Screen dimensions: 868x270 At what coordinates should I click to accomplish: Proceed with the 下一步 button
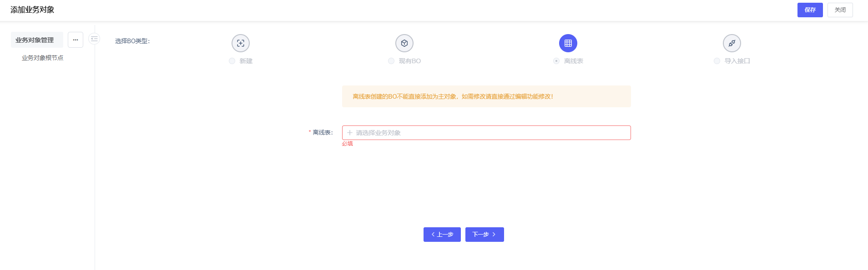coord(484,235)
